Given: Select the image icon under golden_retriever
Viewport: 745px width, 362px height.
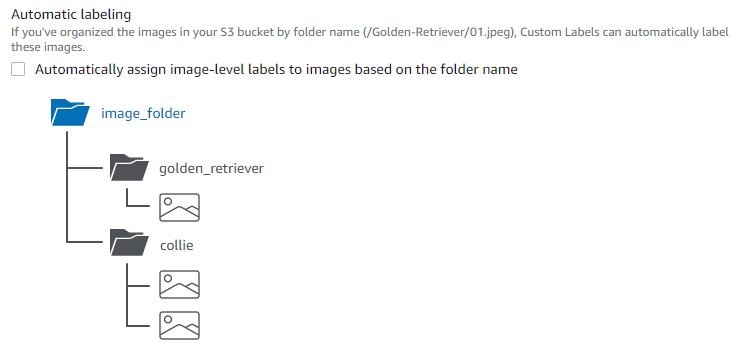Looking at the screenshot, I should (x=179, y=208).
